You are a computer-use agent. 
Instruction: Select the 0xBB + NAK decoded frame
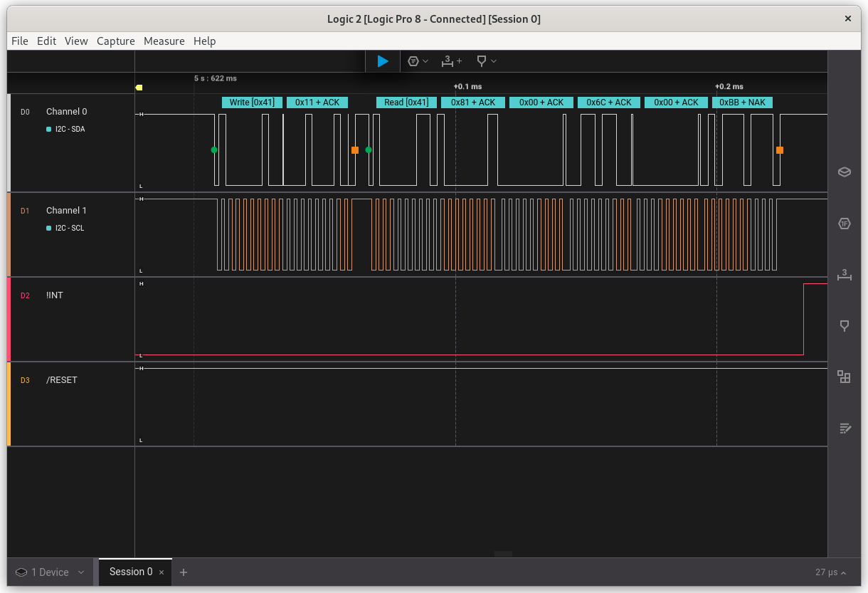pos(742,103)
